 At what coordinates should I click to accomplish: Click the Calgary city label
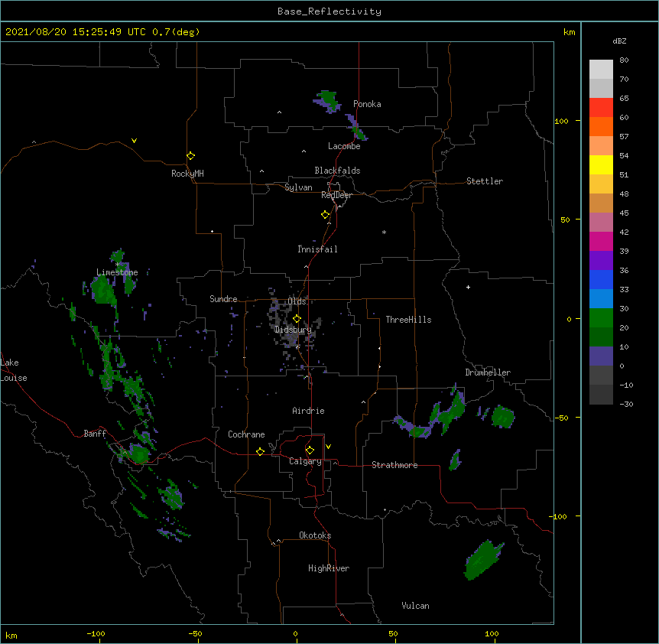[305, 461]
